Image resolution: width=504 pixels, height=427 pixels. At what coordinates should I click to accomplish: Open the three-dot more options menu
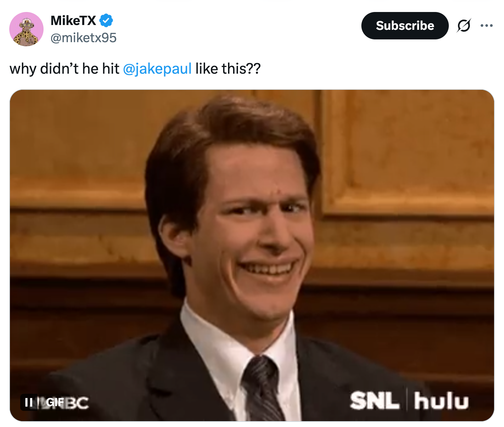[x=487, y=26]
